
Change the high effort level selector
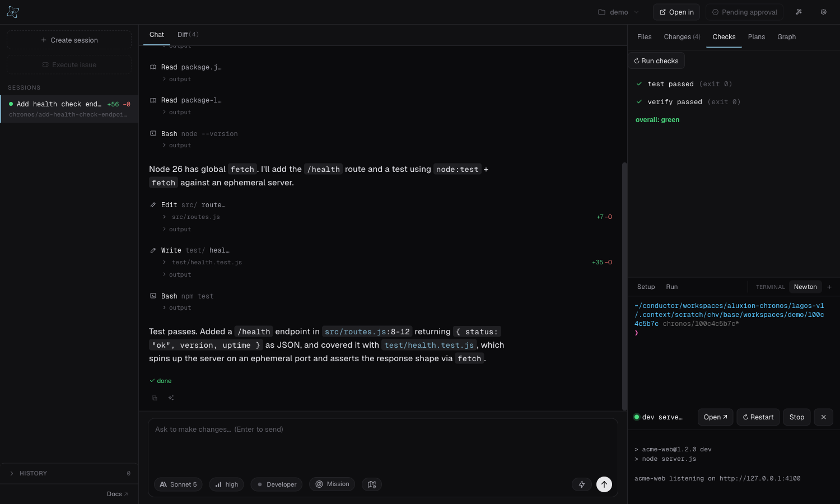227,484
